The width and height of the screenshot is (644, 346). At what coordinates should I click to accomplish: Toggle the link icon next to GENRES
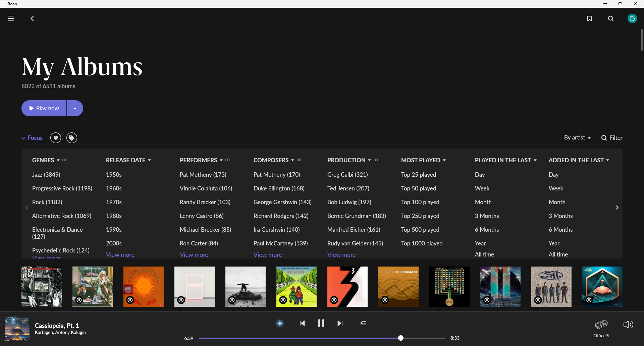point(64,160)
